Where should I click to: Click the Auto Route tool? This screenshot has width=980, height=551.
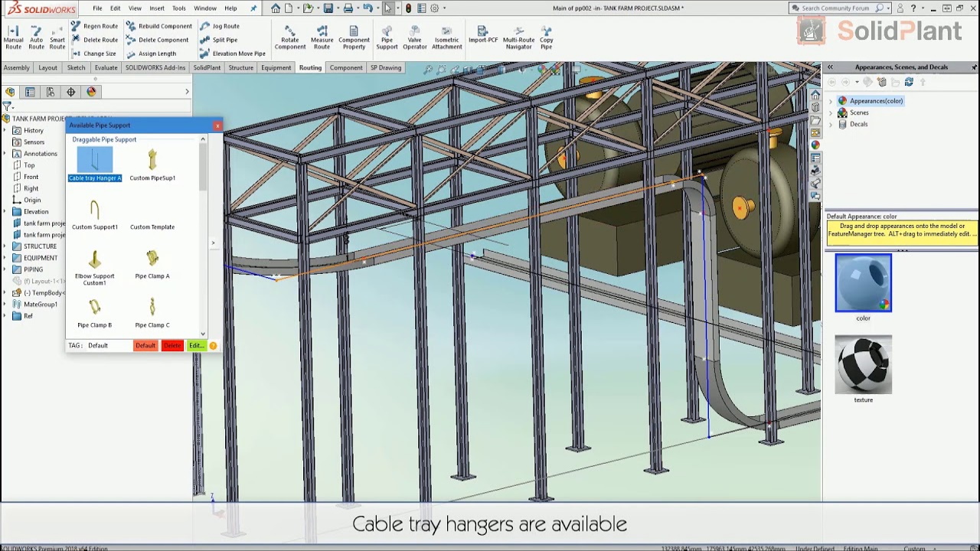(36, 37)
